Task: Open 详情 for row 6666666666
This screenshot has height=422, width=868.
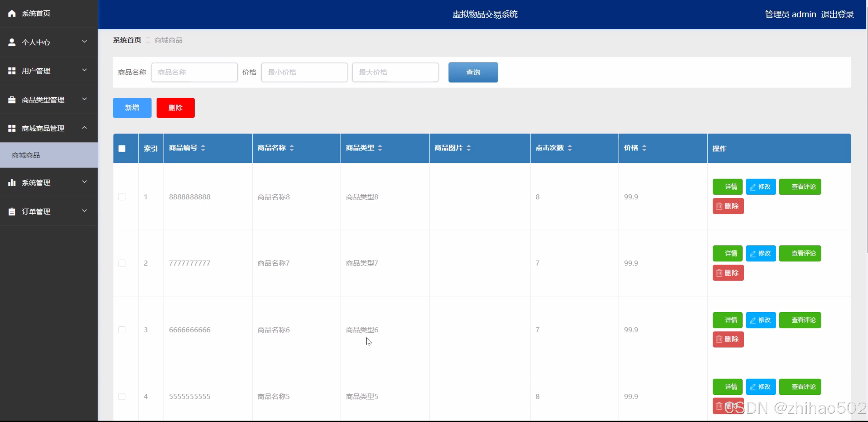Action: click(727, 320)
